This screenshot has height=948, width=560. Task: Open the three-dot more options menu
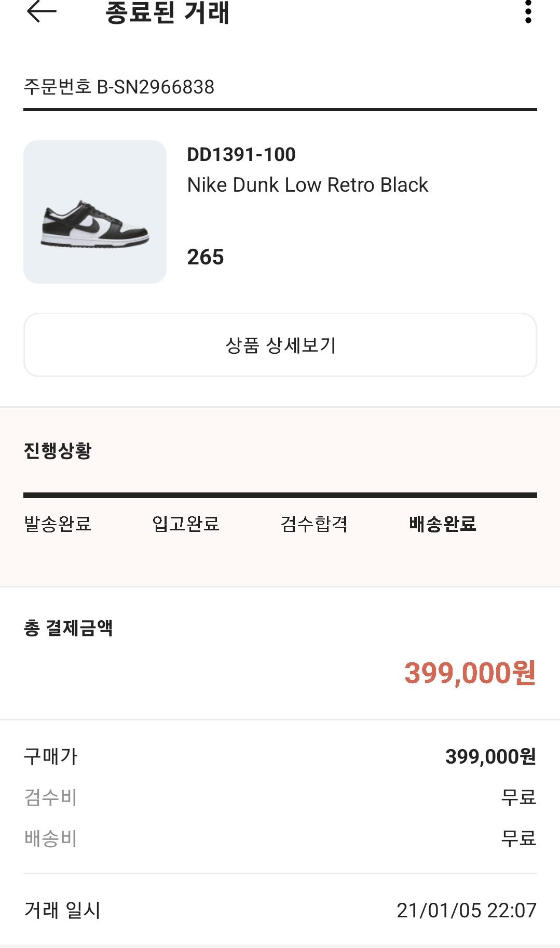pos(528,12)
